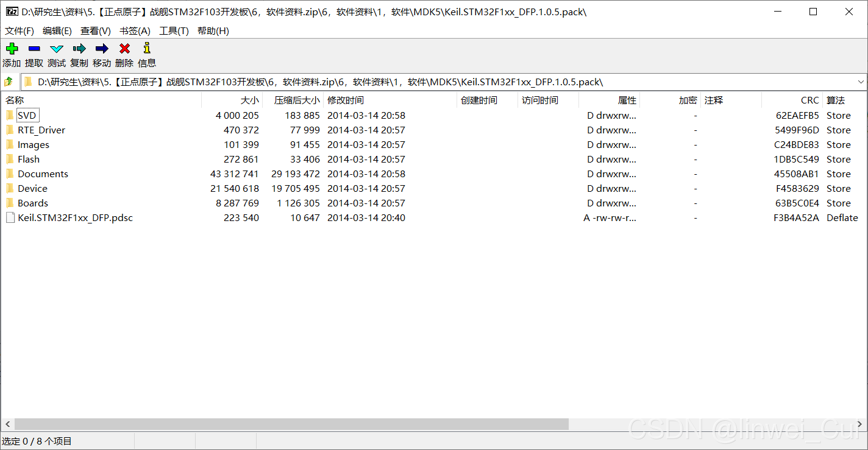Select the Images folder icon

pos(10,144)
